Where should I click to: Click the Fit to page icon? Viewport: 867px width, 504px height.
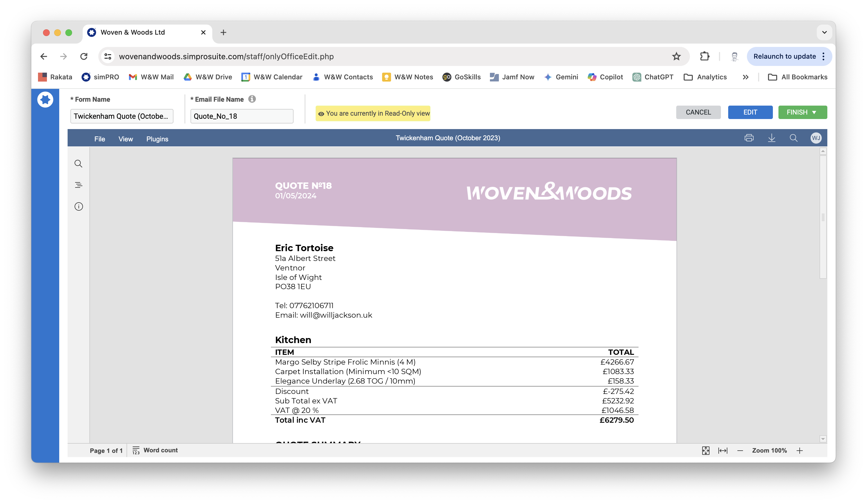pos(705,450)
